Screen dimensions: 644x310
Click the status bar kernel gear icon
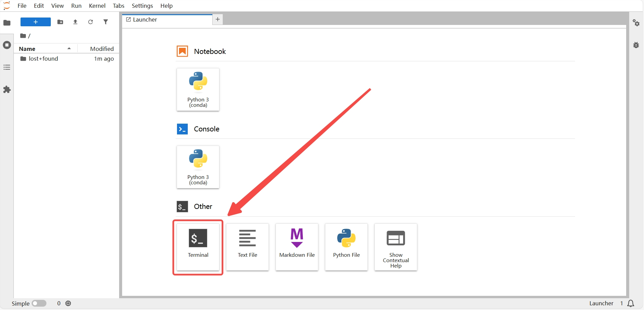[68, 303]
